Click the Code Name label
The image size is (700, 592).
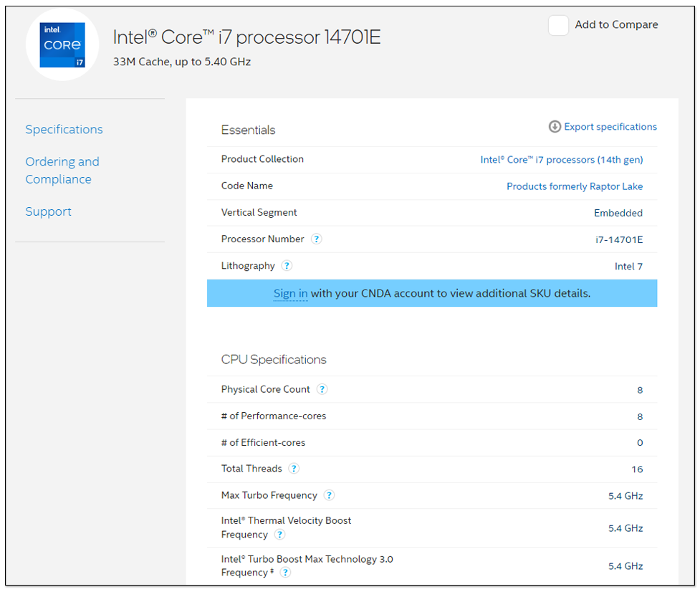click(247, 186)
